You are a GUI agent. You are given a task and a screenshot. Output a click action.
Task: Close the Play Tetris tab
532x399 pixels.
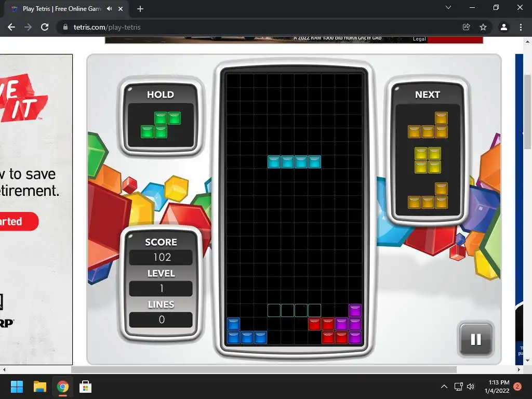121,9
